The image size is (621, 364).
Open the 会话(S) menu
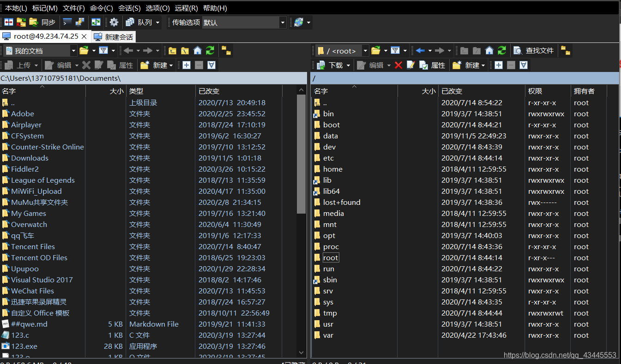[x=129, y=8]
